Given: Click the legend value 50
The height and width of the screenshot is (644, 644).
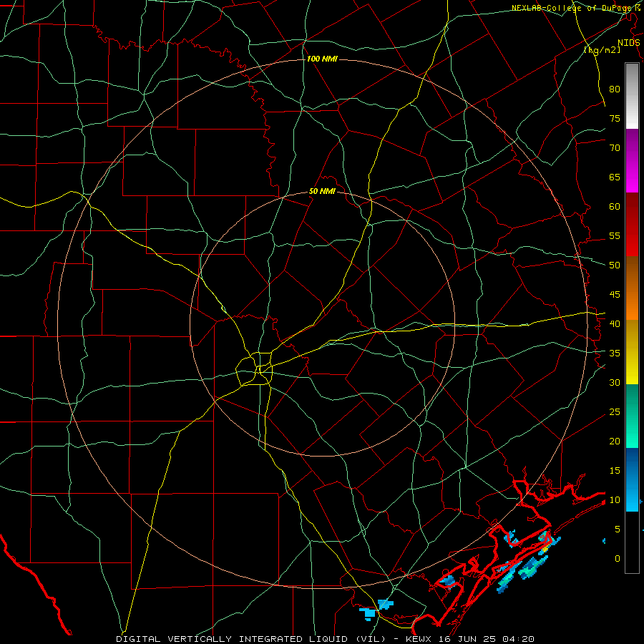Looking at the screenshot, I should click(615, 265).
